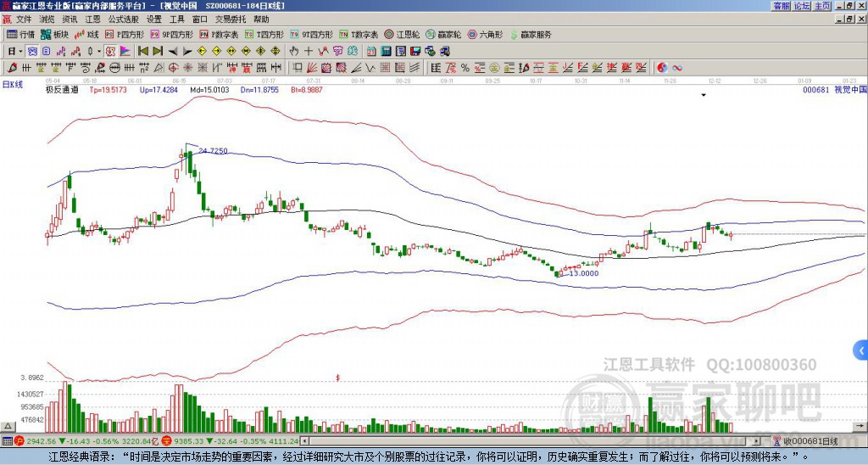Open the status bar grid icon
868x465 pixels.
pyautogui.click(x=7, y=441)
